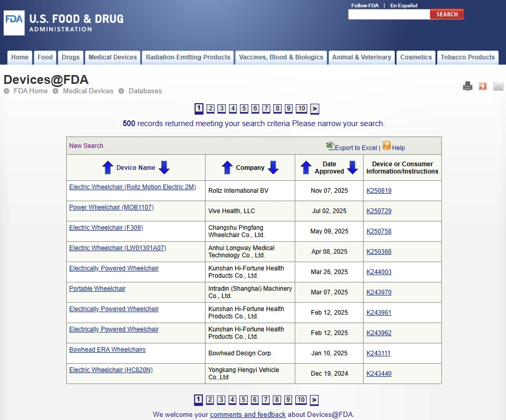Select 'Vive Health, LLC' company cell
Image resolution: width=506 pixels, height=420 pixels.
point(250,211)
